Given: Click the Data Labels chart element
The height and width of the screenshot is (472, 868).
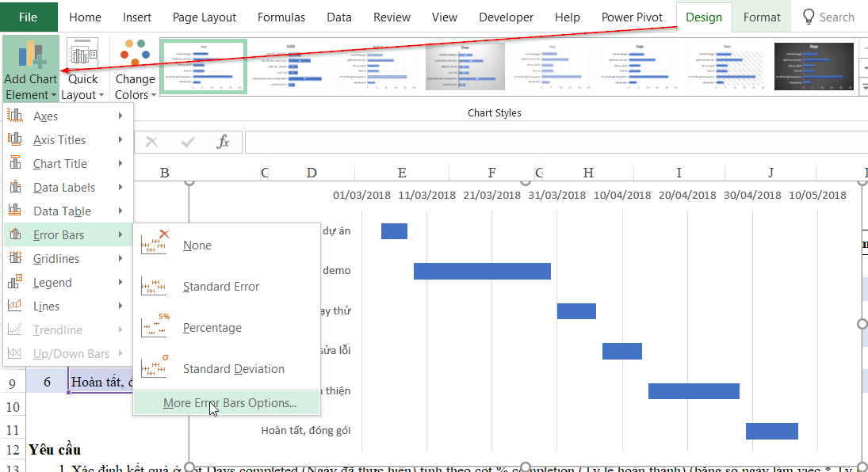Looking at the screenshot, I should [59, 187].
